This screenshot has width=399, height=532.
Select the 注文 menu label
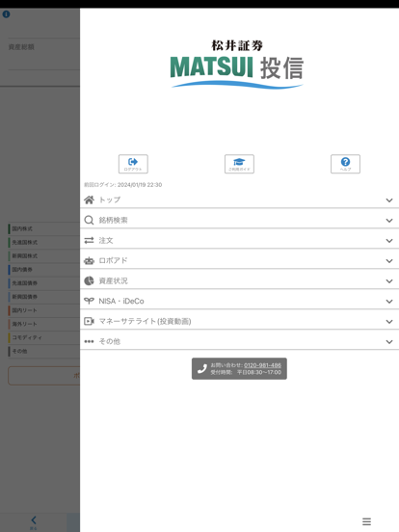coord(105,240)
